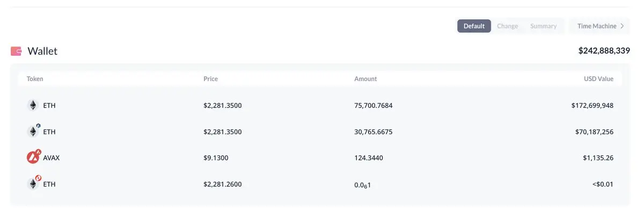Click the Wallet section title
Screen dimensions: 644x218
point(42,52)
